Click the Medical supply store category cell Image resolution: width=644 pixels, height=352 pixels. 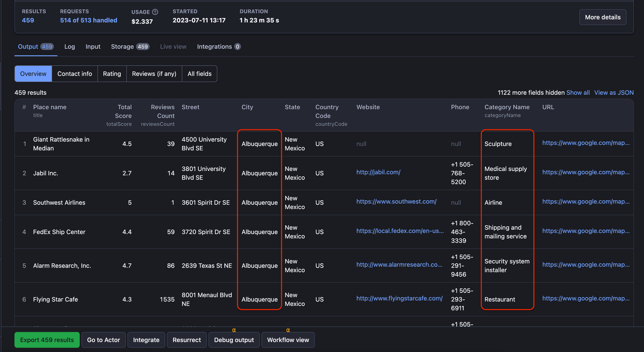506,173
